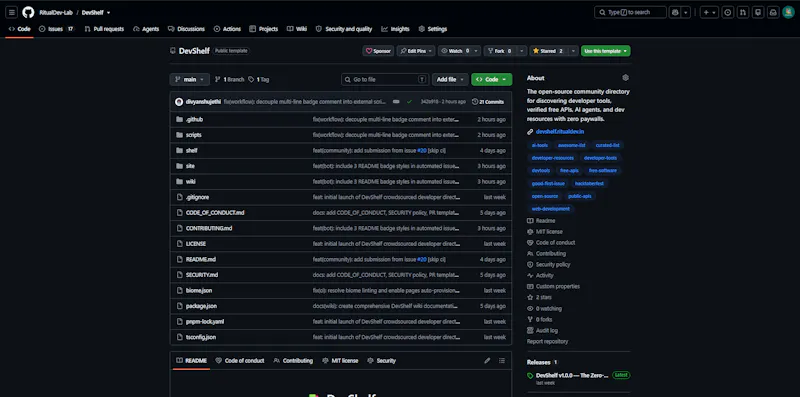Open Copilot chat icon in header
Screen dimensions: 800x397
(x=676, y=12)
